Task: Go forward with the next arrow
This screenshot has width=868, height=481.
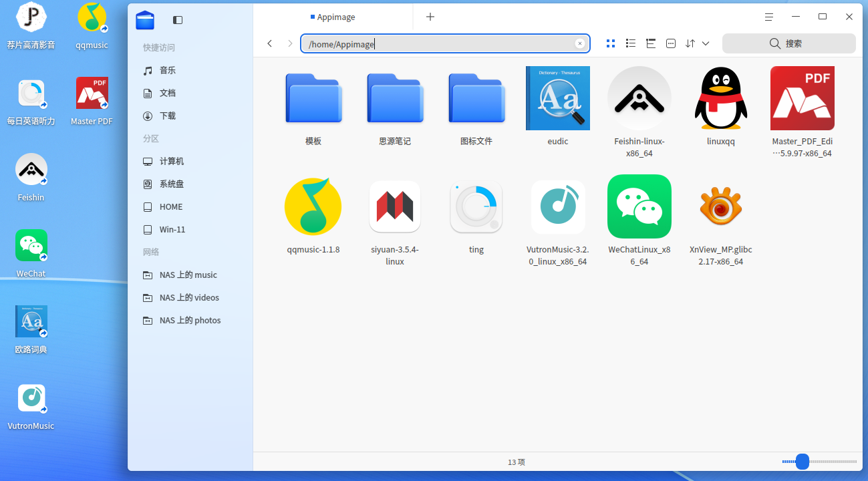Action: pos(289,43)
